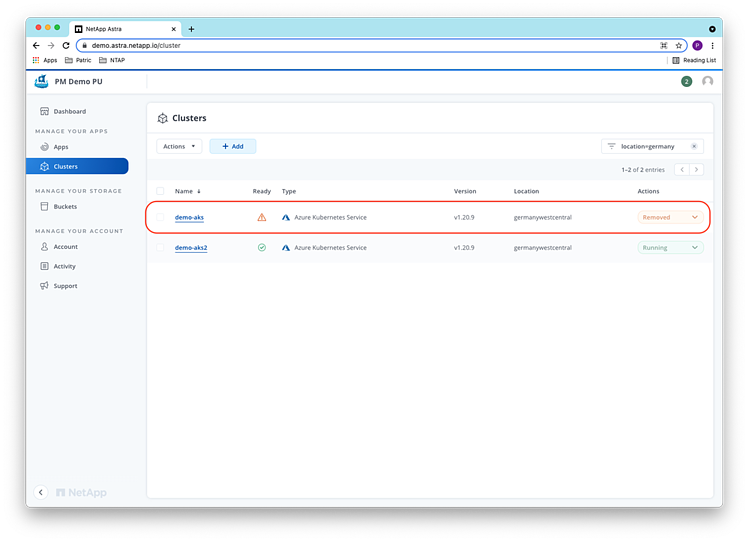Image resolution: width=749 pixels, height=542 pixels.
Task: Open the Actions dropdown above the table
Action: tap(179, 146)
